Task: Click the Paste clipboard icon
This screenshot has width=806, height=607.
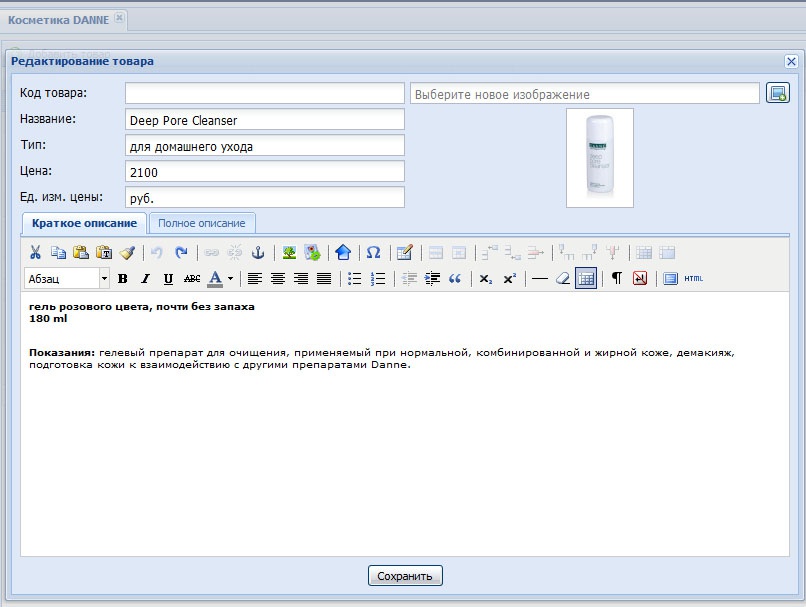Action: [x=81, y=252]
